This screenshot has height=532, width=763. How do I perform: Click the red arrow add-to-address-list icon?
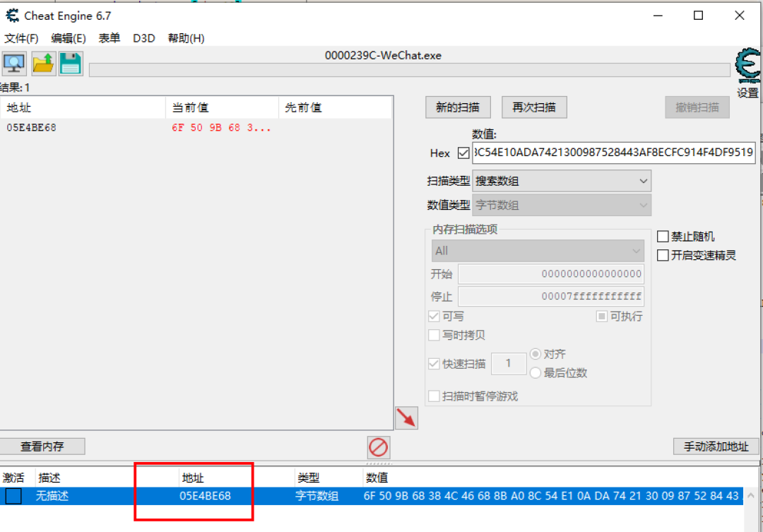click(407, 418)
